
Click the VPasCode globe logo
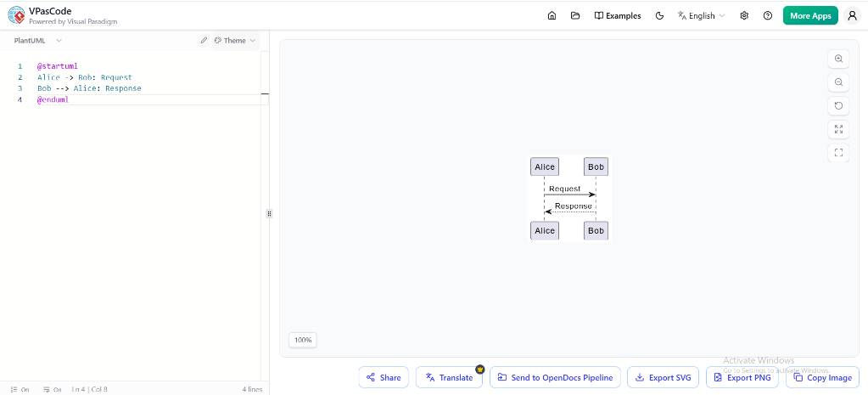(x=16, y=15)
